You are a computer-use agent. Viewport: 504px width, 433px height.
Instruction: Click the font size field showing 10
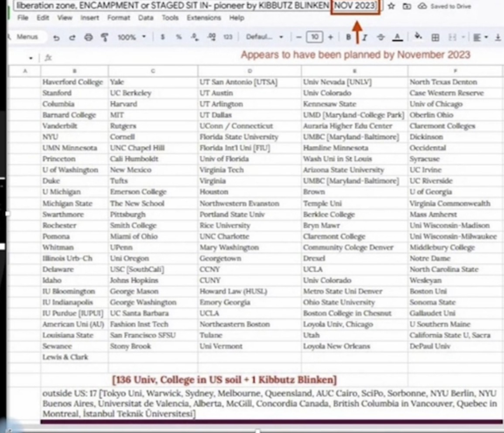[315, 37]
